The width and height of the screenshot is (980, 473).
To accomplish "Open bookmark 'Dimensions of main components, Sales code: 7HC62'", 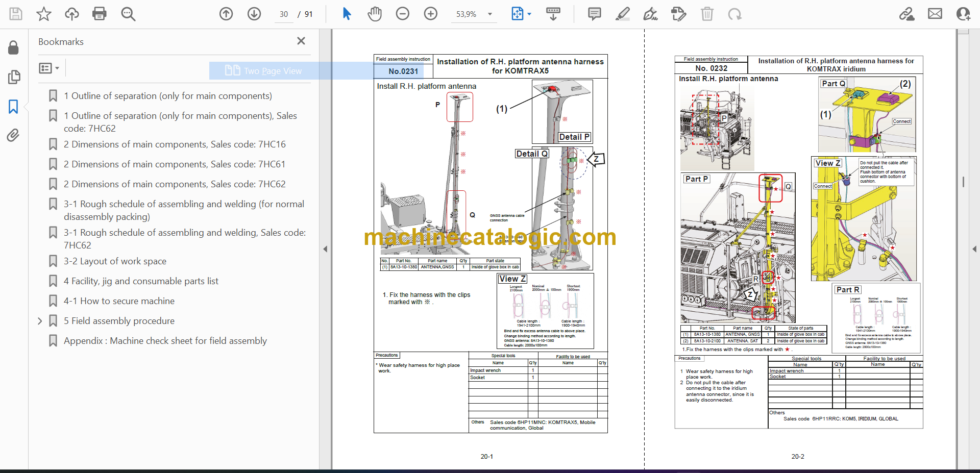I will click(x=175, y=184).
